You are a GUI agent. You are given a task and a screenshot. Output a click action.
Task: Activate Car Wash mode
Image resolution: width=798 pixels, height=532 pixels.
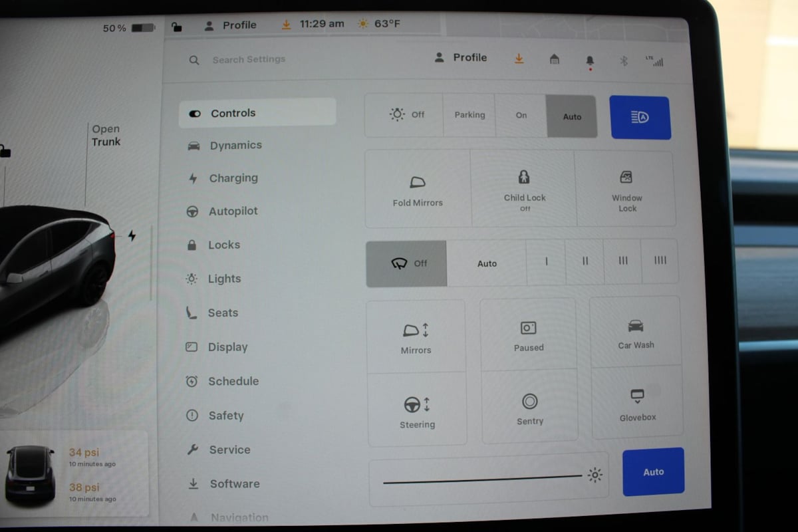(x=636, y=326)
